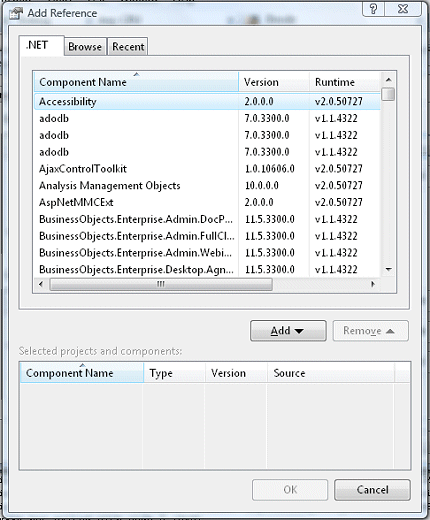430x520 pixels.
Task: Click horizontal scroll left arrow
Action: pos(41,284)
